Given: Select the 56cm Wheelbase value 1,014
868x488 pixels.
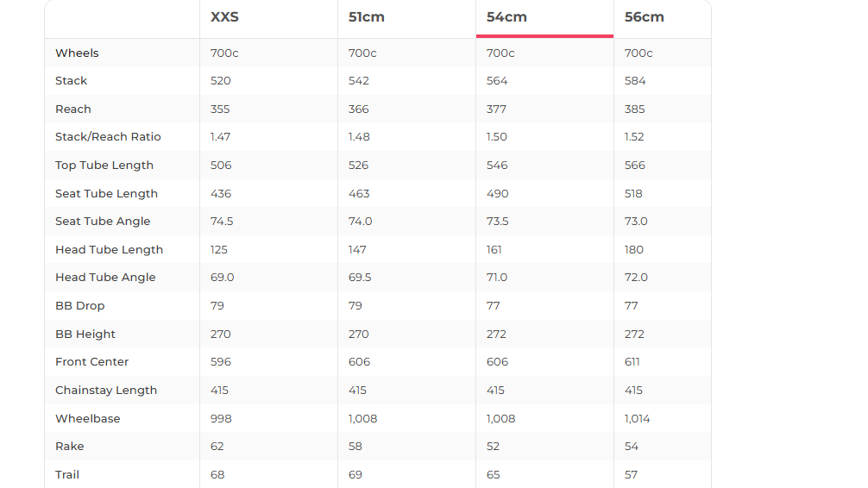Looking at the screenshot, I should tap(638, 419).
